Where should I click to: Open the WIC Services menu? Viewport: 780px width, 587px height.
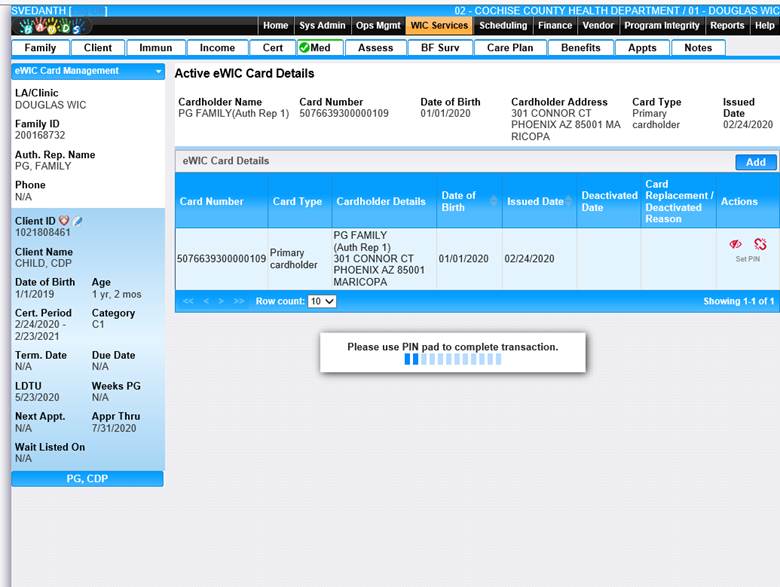(439, 26)
